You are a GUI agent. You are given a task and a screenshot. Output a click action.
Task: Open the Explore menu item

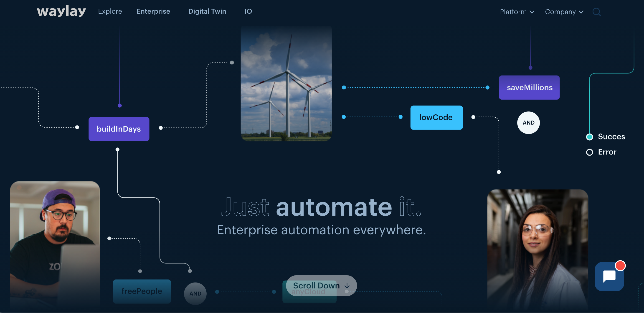coord(110,11)
